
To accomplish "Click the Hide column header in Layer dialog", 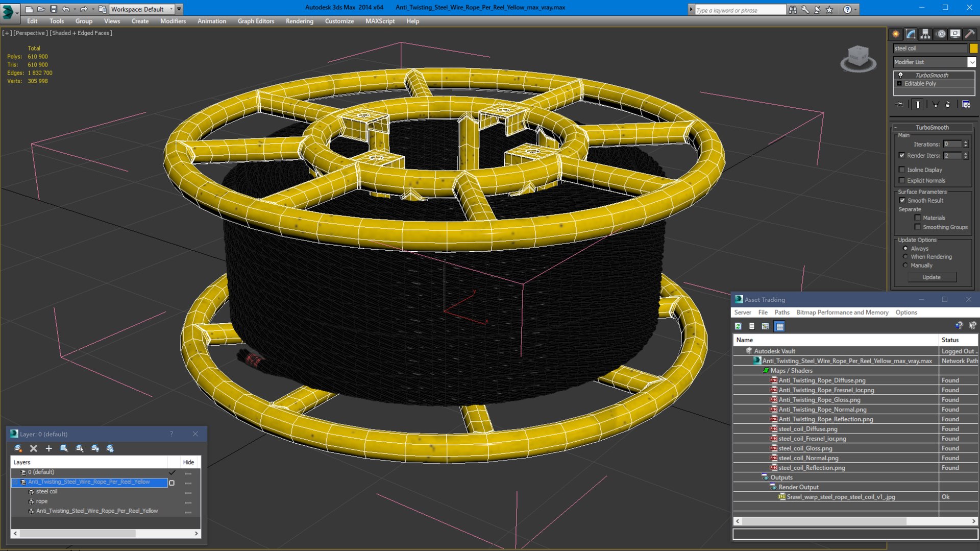I will click(188, 462).
